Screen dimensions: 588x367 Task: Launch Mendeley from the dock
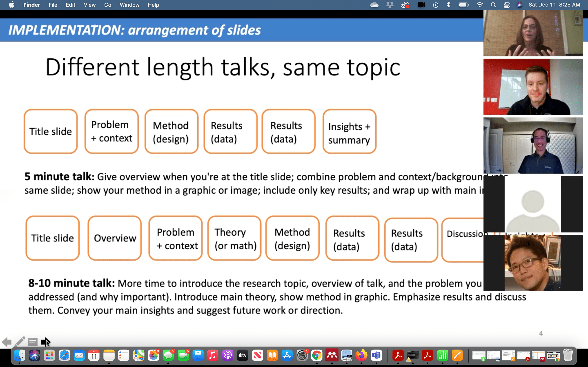(x=332, y=356)
